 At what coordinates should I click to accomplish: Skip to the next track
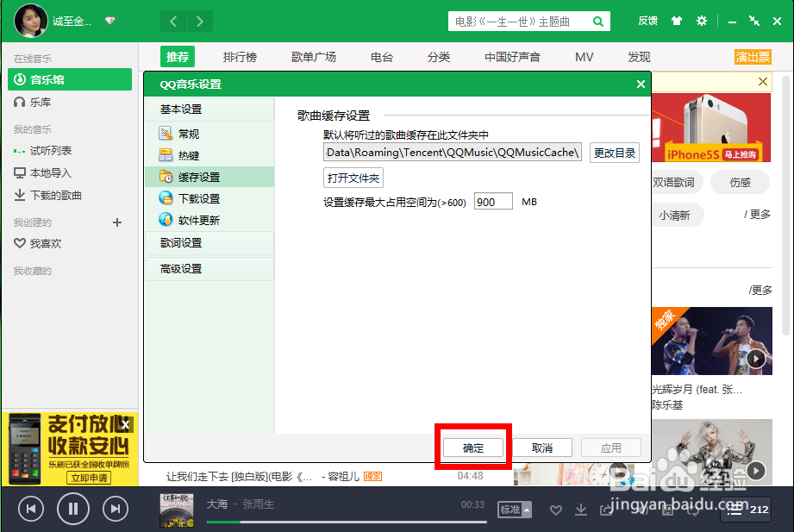116,509
